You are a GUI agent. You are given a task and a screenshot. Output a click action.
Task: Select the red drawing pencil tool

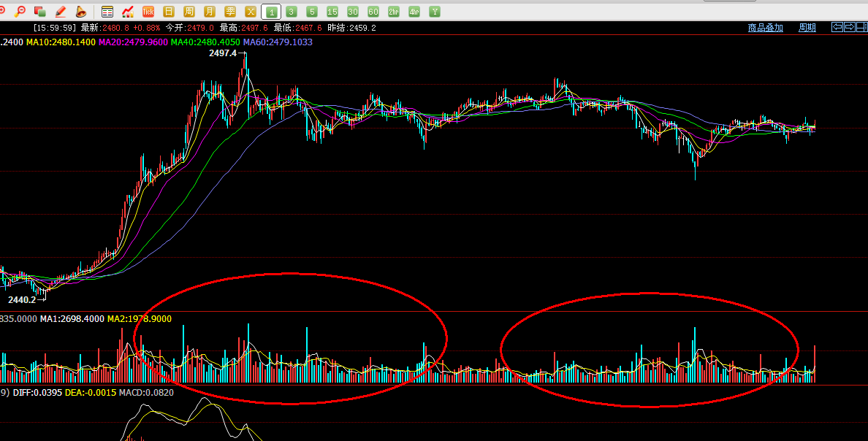(61, 11)
